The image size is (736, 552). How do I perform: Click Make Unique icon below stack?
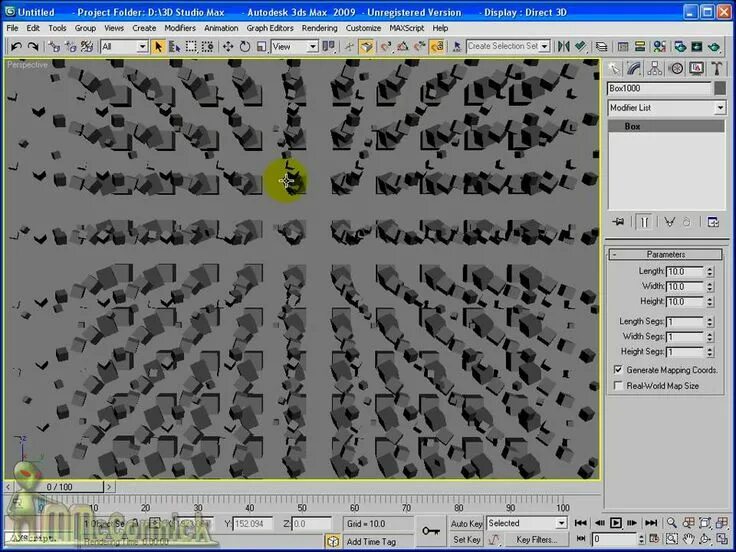coord(669,222)
